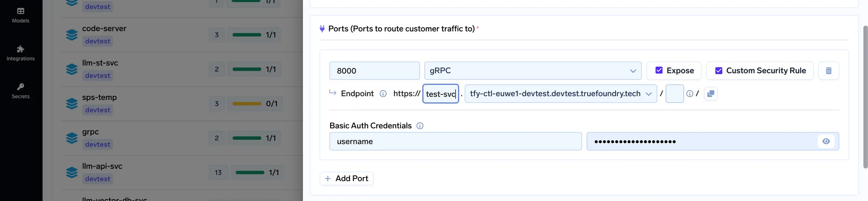This screenshot has width=868, height=201.
Task: Click the Ports section heading
Action: pos(401,29)
